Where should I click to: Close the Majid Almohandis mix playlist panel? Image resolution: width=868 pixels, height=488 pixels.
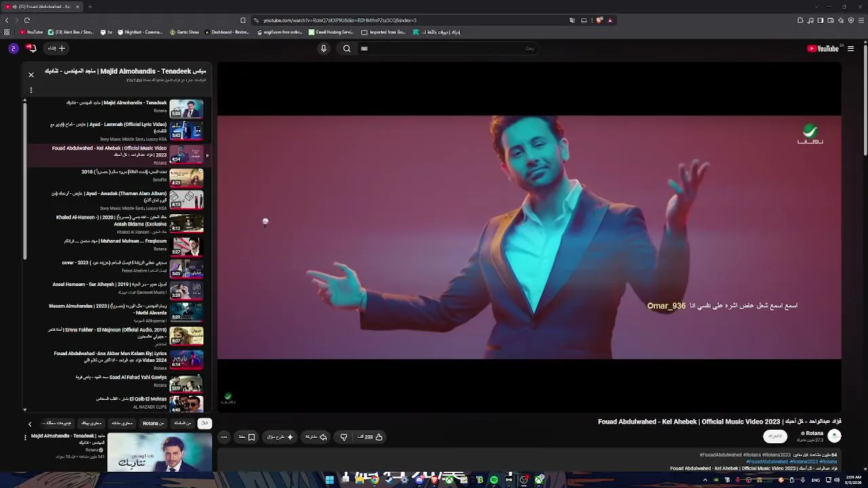31,75
